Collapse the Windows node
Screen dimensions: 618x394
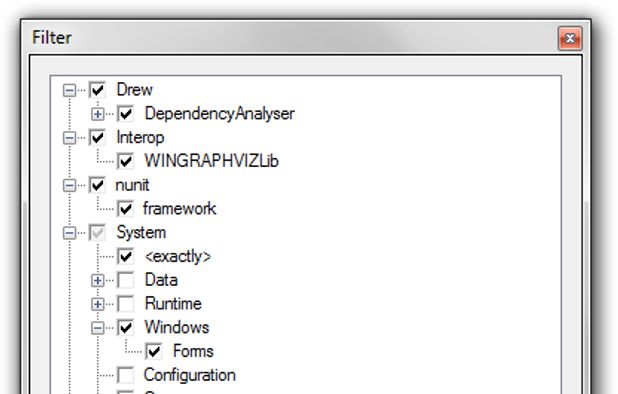tap(98, 328)
